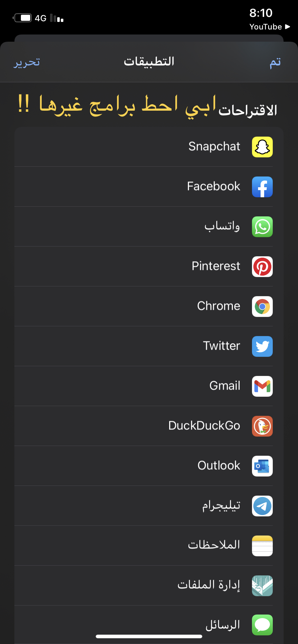Tap the Done (تم) button
298x644 pixels.
coord(275,62)
